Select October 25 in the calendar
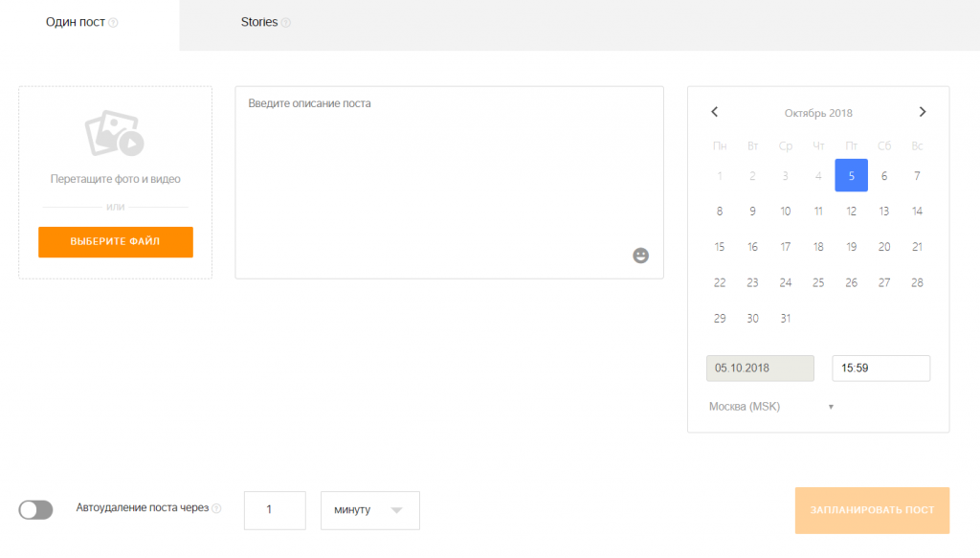Image resolution: width=980 pixels, height=558 pixels. 818,282
